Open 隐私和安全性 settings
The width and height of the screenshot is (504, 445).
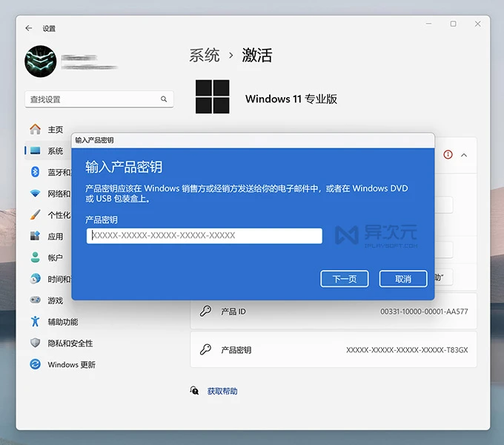pos(70,343)
